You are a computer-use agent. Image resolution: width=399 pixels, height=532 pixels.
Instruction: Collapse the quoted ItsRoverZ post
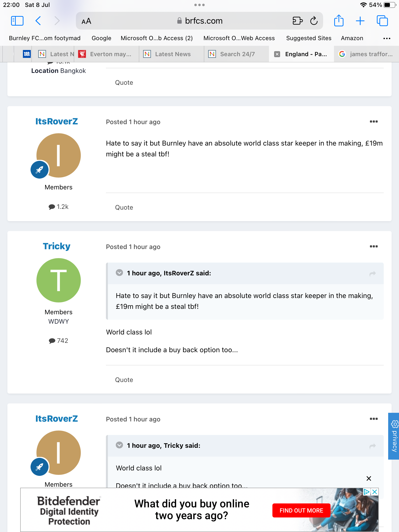[x=119, y=273]
